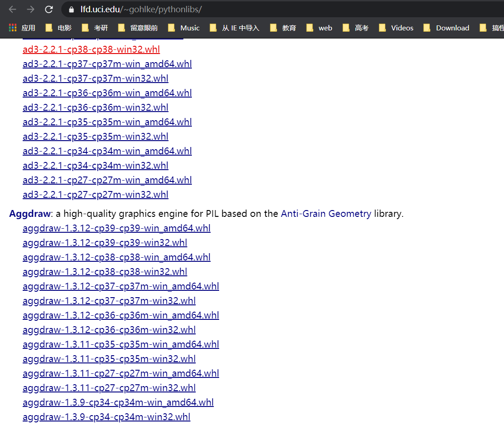Download aggdraw-1.3.9-cp34-cp34m-win_amd64.whl
Image resolution: width=504 pixels, height=431 pixels.
[118, 402]
